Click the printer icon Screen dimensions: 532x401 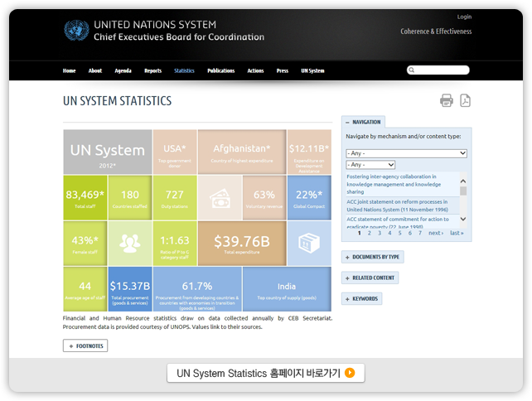pyautogui.click(x=446, y=101)
